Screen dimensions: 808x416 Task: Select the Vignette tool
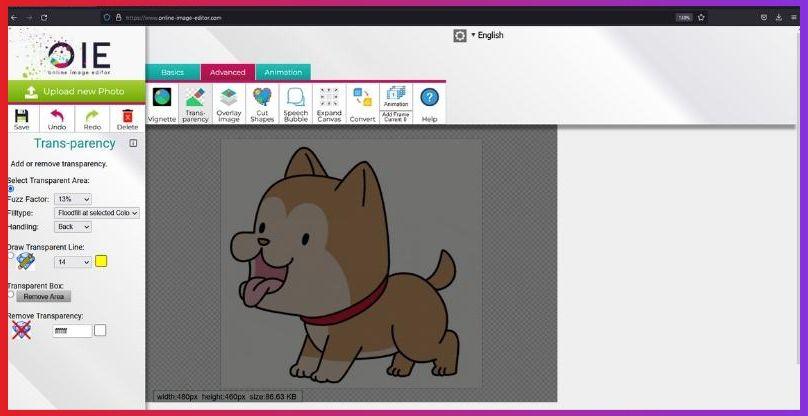pos(162,102)
